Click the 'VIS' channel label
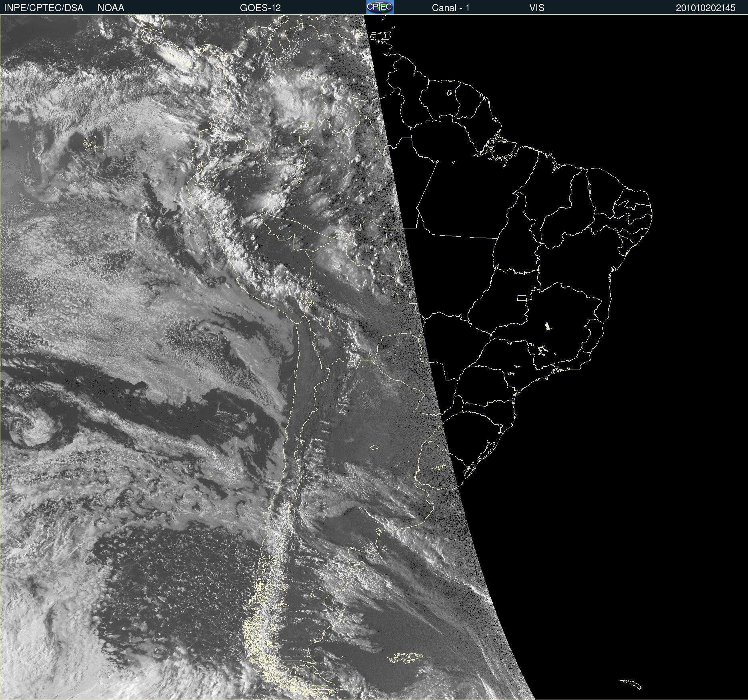Screen dimensions: 748x700 pos(536,8)
